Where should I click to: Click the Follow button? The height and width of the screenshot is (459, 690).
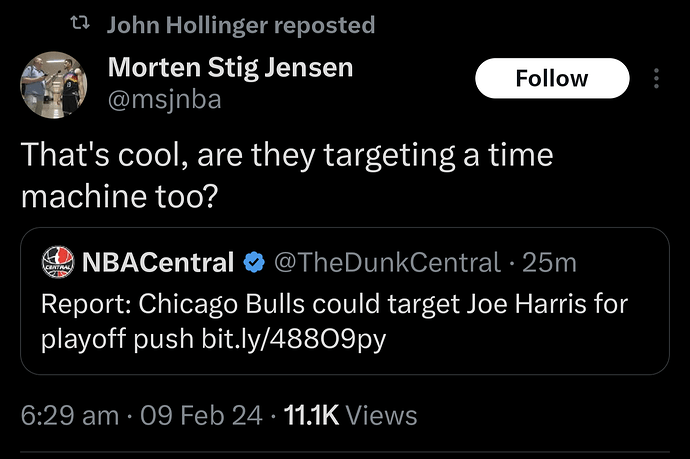552,78
